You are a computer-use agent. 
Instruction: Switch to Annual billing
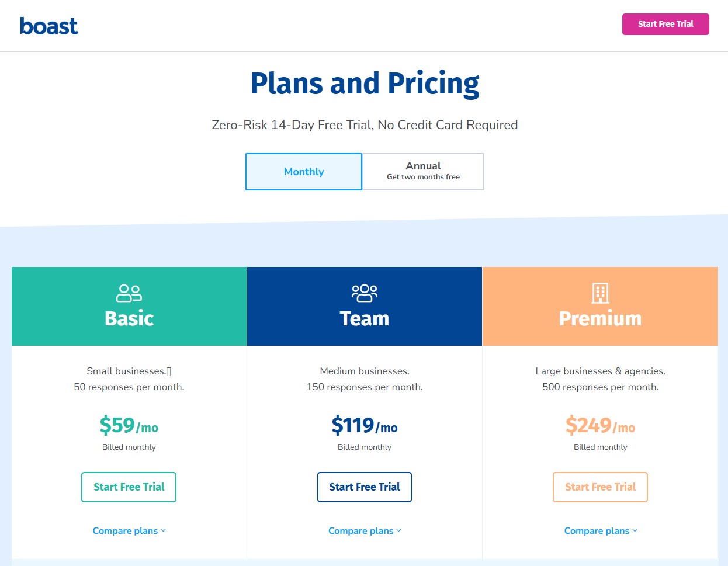[423, 171]
